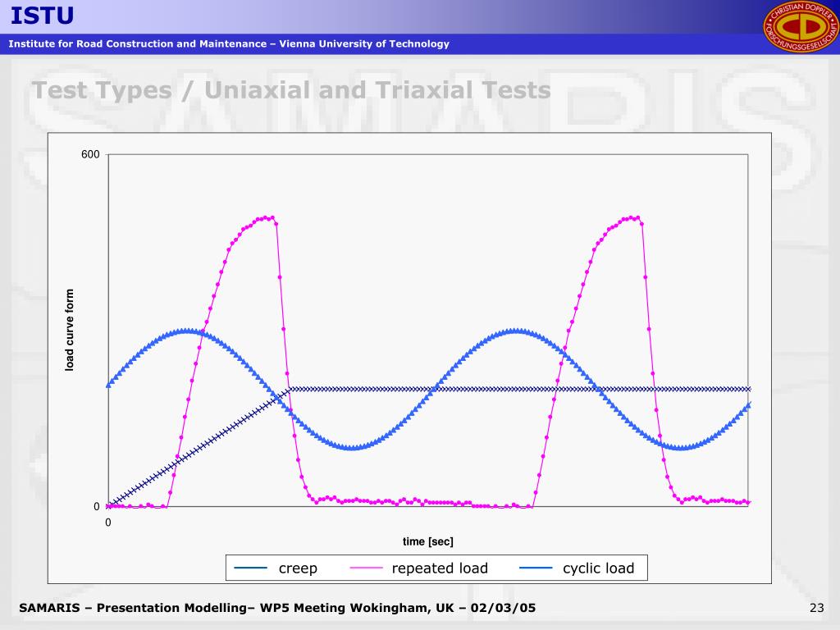Click the slide number 23
The width and height of the screenshot is (840, 630).
(x=817, y=608)
